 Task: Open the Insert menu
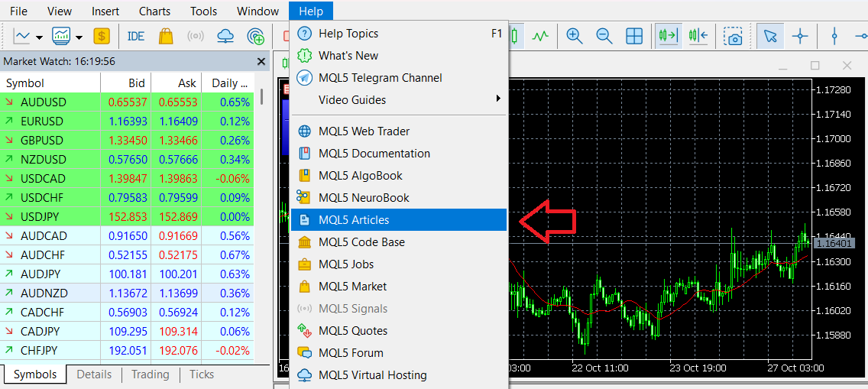click(x=105, y=11)
